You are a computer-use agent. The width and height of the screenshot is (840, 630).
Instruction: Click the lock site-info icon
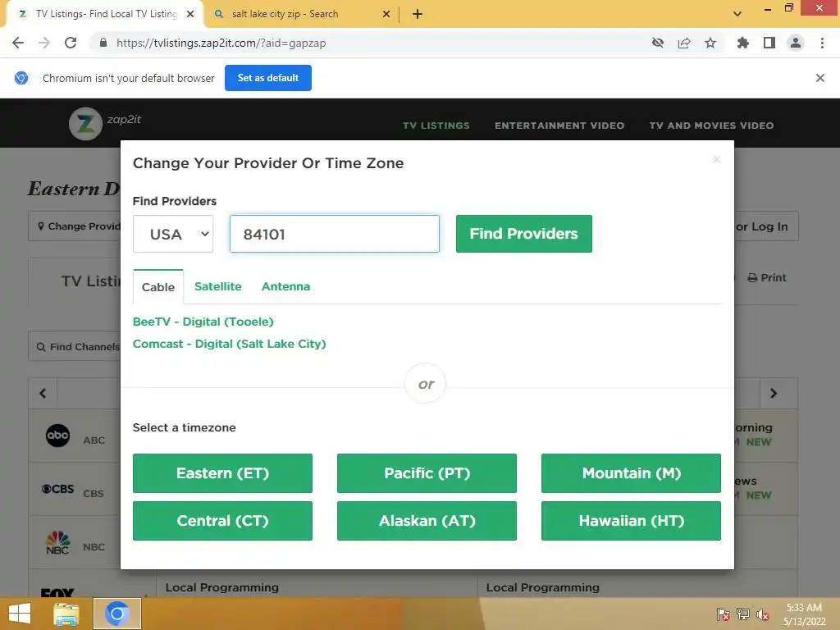(103, 43)
